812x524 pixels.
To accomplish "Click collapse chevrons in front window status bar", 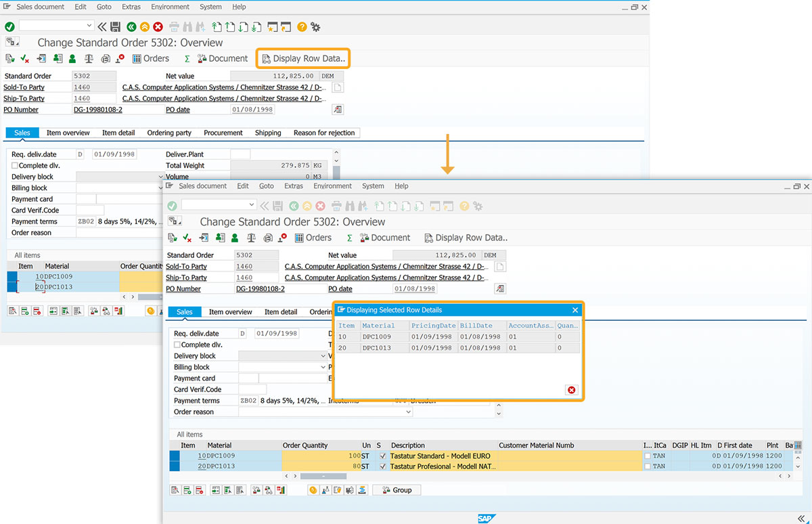I will pyautogui.click(x=801, y=518).
